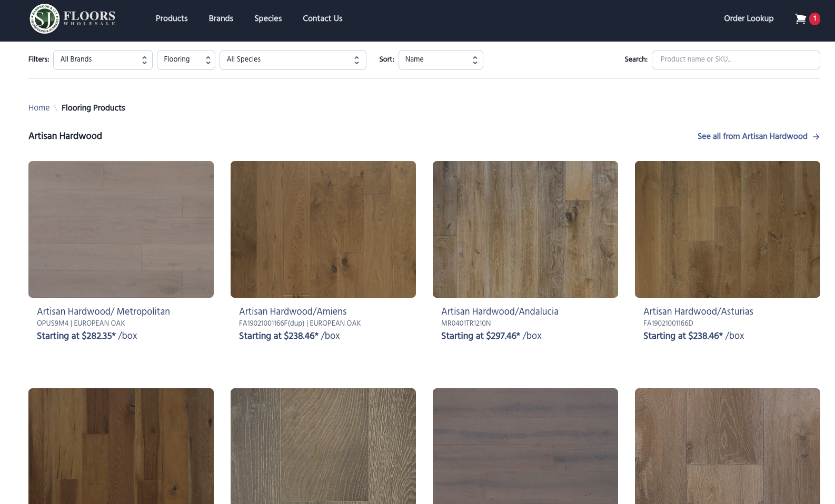Follow the Home breadcrumb link

pyautogui.click(x=39, y=108)
